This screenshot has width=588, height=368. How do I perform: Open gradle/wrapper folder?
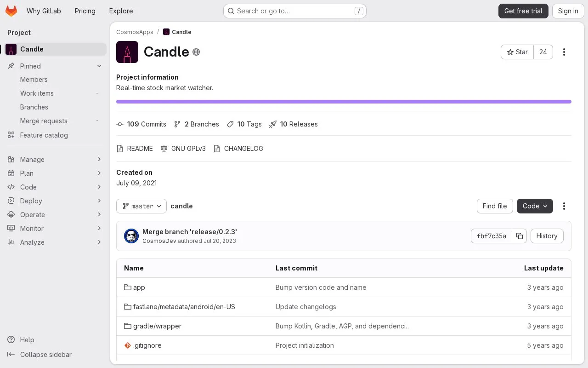(157, 326)
